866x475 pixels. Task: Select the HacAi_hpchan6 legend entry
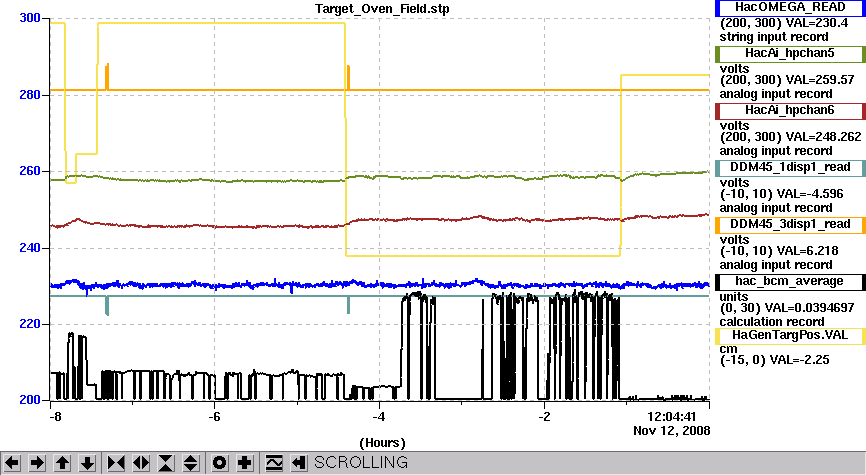790,110
